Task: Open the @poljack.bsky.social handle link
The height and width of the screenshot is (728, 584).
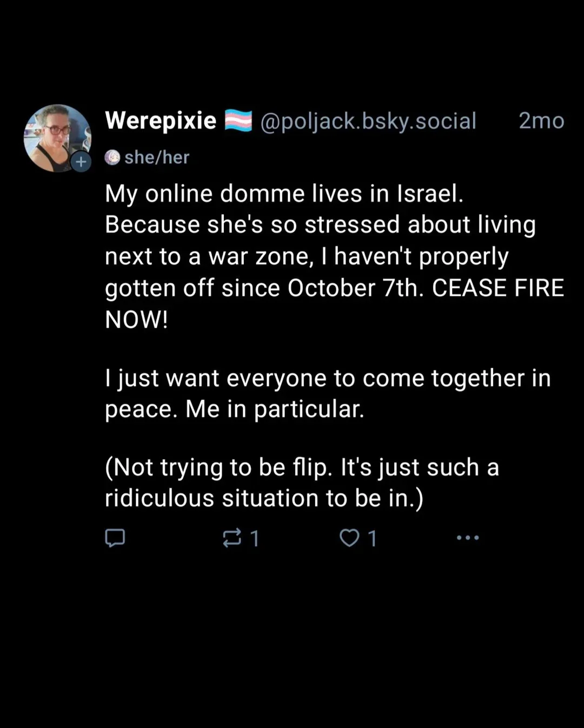Action: click(x=368, y=121)
